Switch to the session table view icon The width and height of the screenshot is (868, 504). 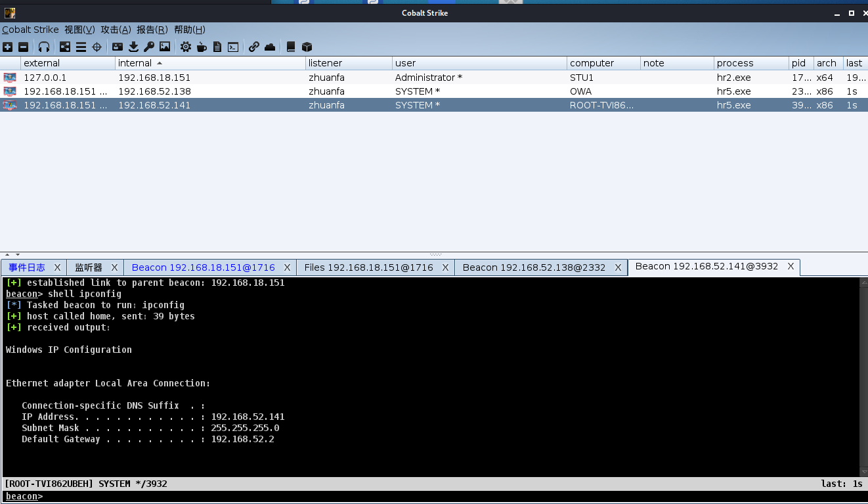(x=81, y=47)
